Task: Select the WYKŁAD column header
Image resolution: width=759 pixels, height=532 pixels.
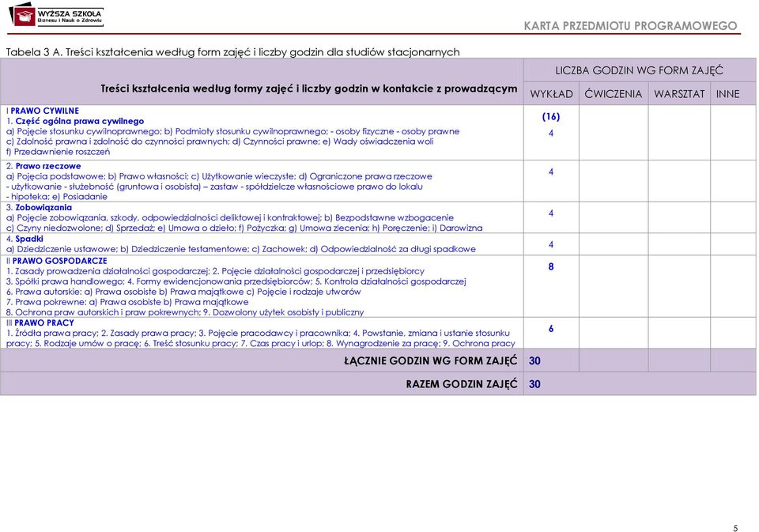Action: pos(551,94)
